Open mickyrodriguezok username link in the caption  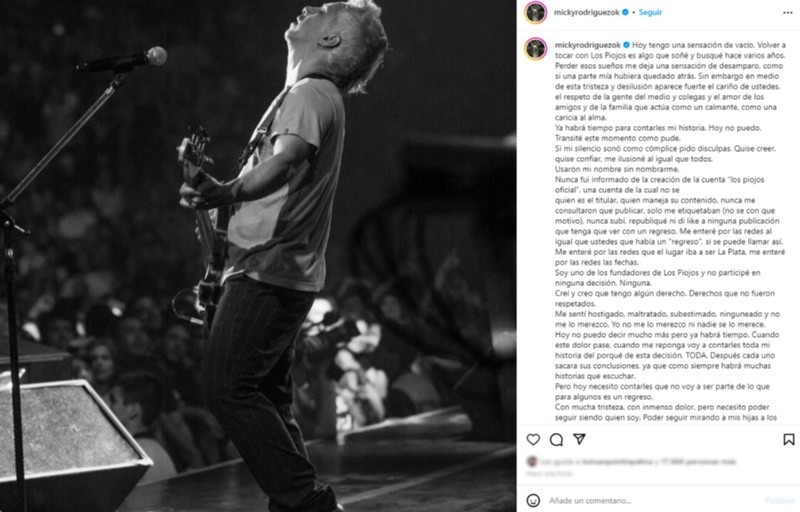[588, 45]
